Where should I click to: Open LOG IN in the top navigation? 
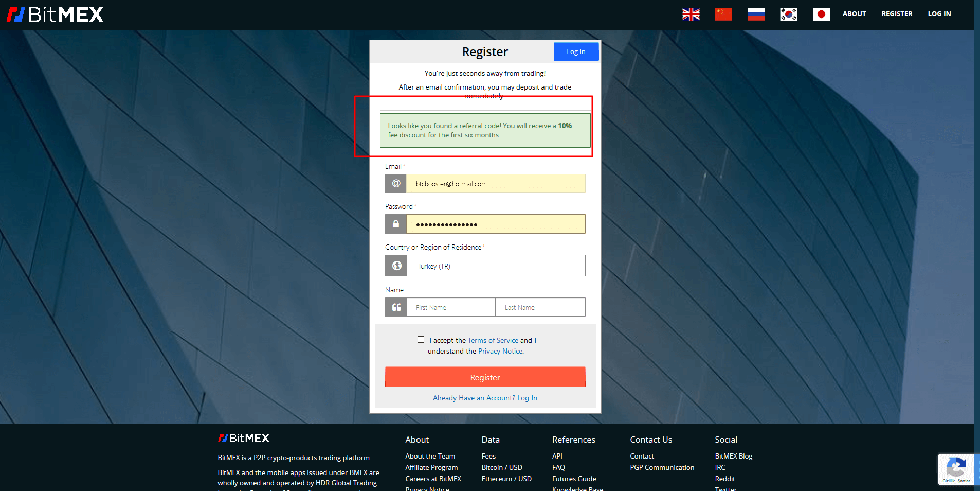point(939,14)
